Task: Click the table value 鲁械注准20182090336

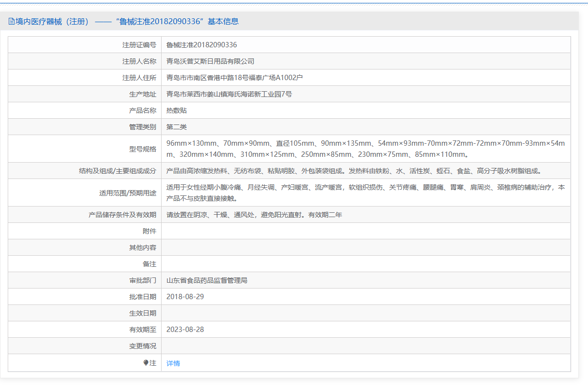Action: [202, 45]
